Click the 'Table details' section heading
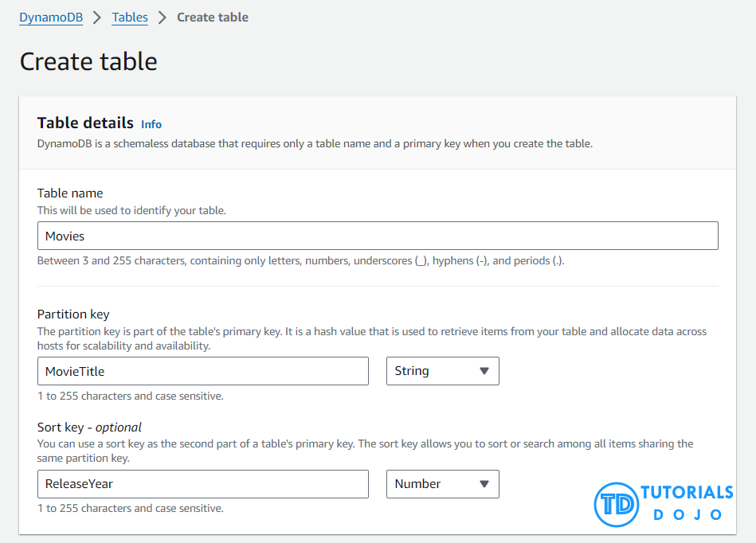The height and width of the screenshot is (543, 756). pyautogui.click(x=85, y=123)
